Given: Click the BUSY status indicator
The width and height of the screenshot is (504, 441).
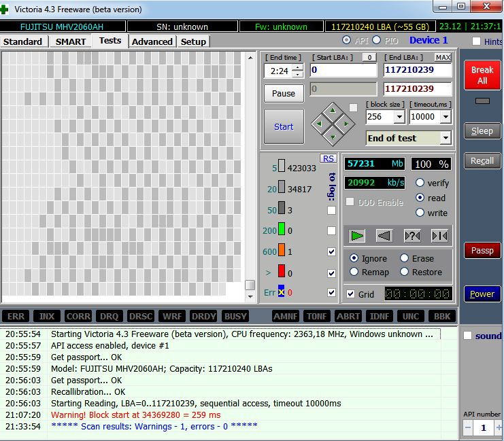Looking at the screenshot, I should click(235, 317).
